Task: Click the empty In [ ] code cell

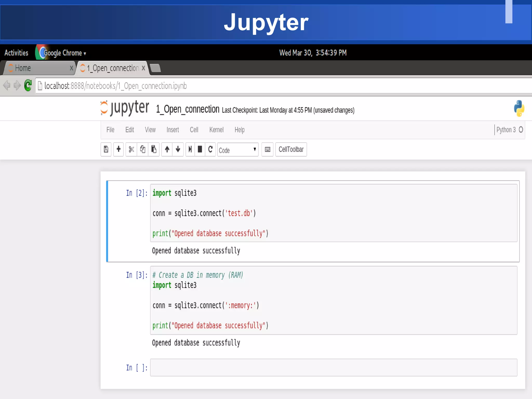Action: [x=334, y=368]
